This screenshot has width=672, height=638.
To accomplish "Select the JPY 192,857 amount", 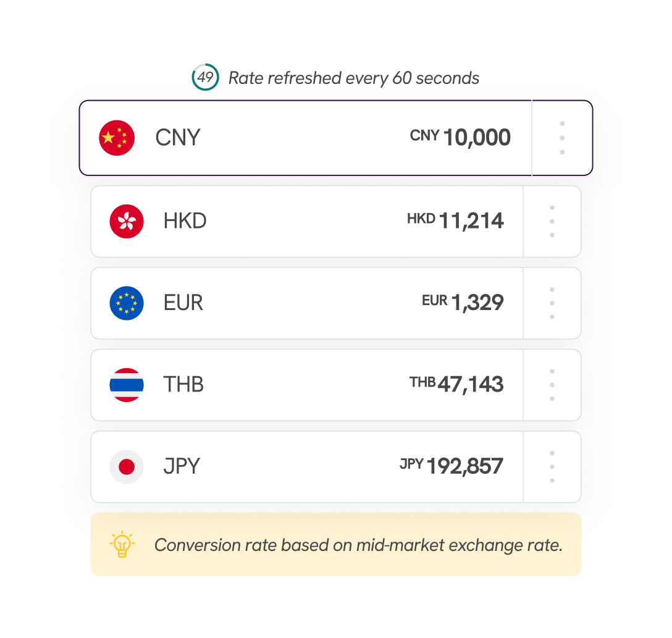I will tap(464, 466).
